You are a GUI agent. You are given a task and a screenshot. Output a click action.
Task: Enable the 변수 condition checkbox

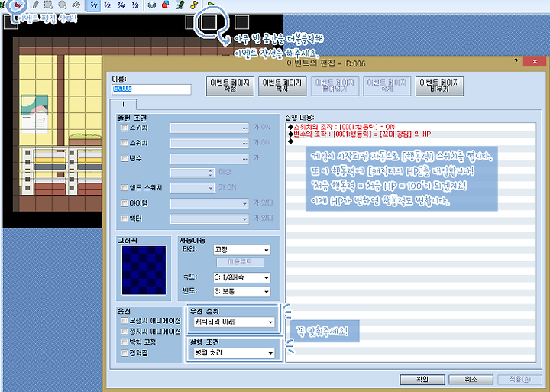125,159
